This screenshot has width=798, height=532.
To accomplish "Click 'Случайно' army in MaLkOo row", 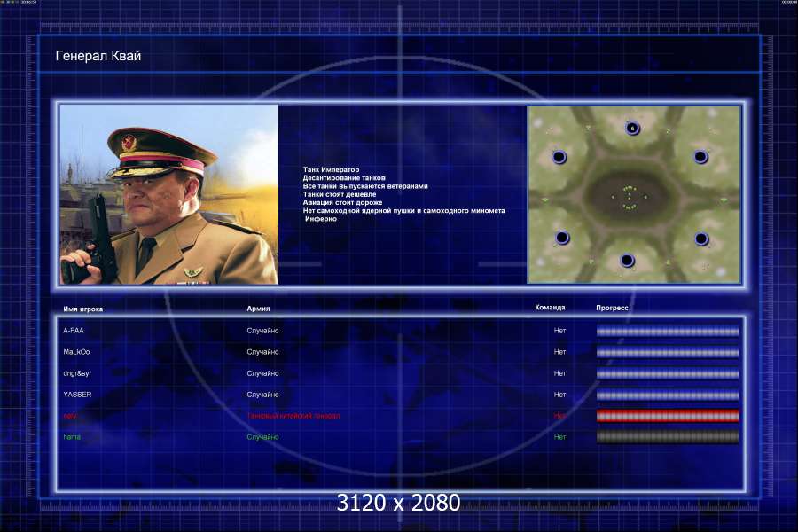I will (262, 352).
